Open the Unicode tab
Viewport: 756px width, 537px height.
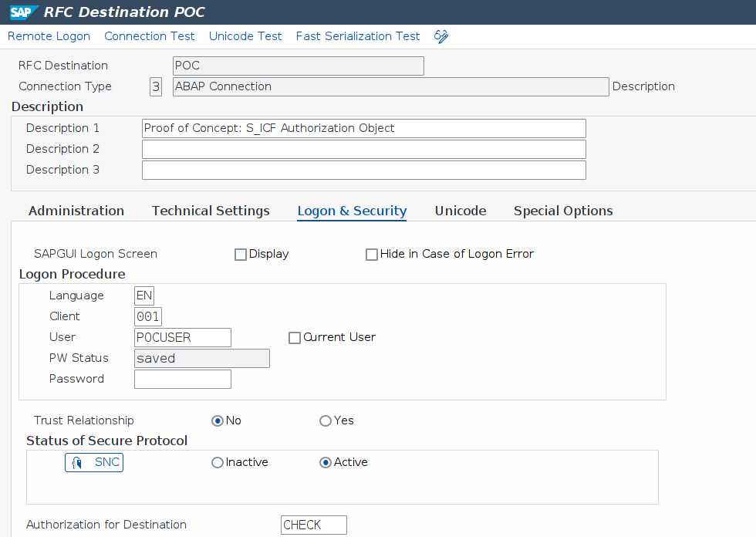pyautogui.click(x=460, y=211)
